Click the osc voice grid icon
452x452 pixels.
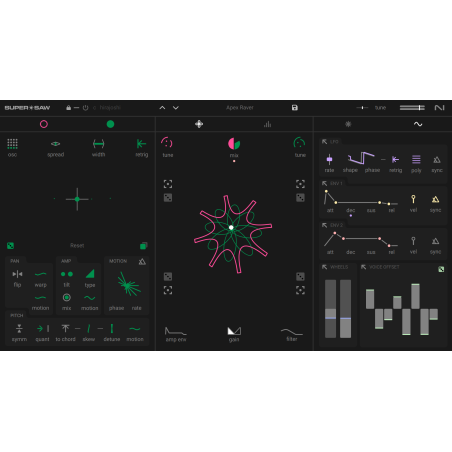tap(12, 144)
